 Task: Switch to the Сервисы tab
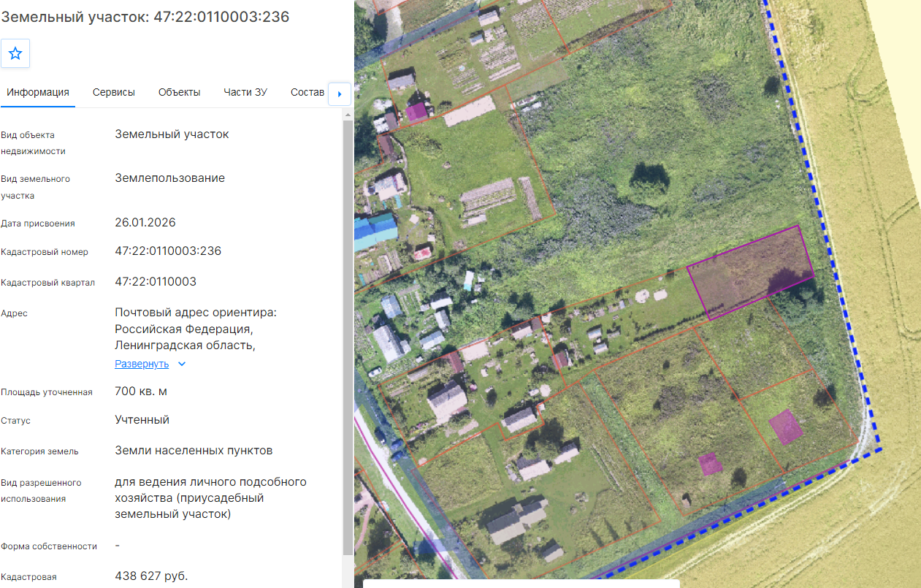point(114,92)
